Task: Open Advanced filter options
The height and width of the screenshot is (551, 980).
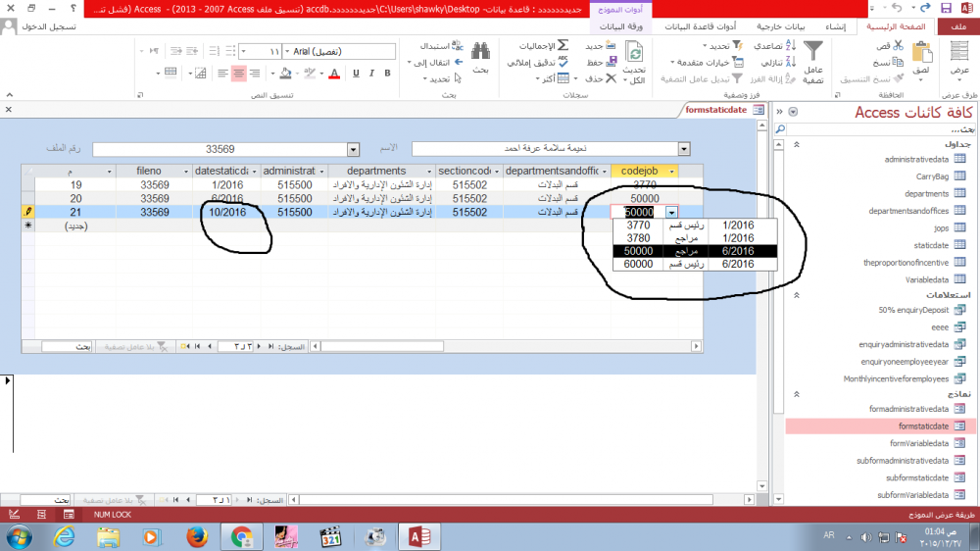Action: [x=707, y=62]
